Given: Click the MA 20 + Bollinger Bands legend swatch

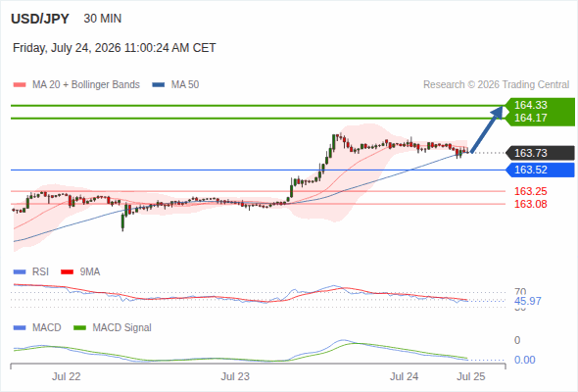Looking at the screenshot, I should tap(20, 85).
